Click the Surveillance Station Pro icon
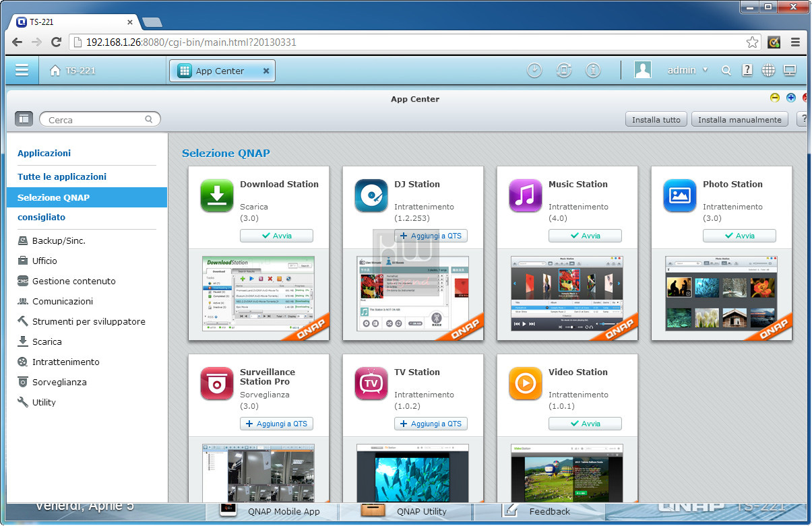The height and width of the screenshot is (526, 812). click(x=217, y=384)
